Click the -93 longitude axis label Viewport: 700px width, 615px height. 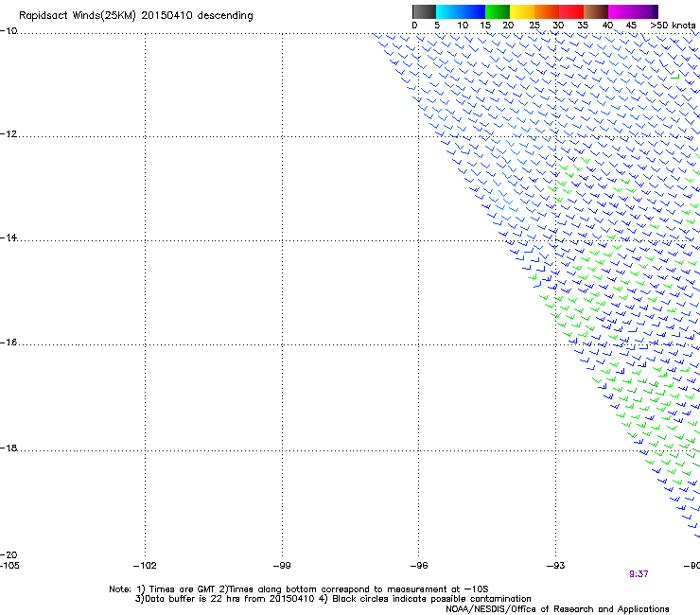(556, 566)
